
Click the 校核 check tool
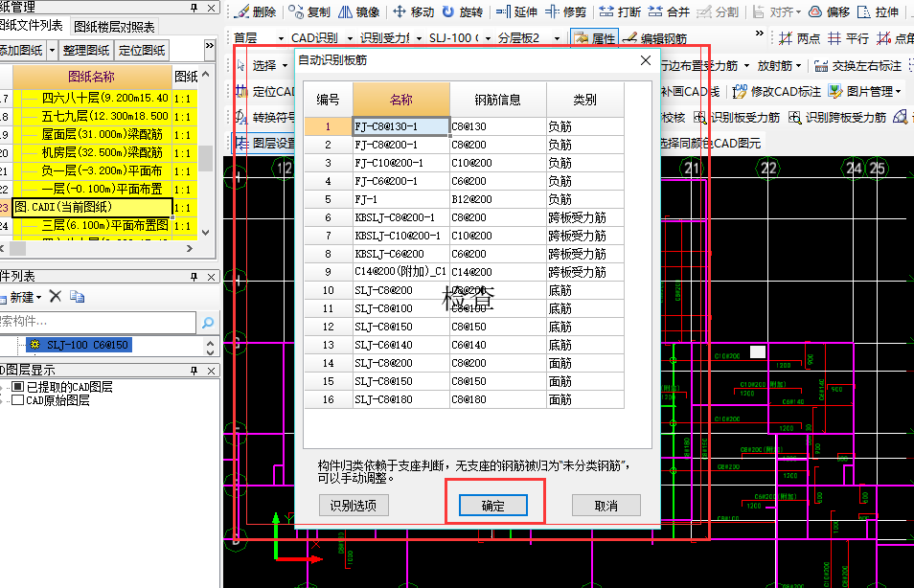[674, 117]
